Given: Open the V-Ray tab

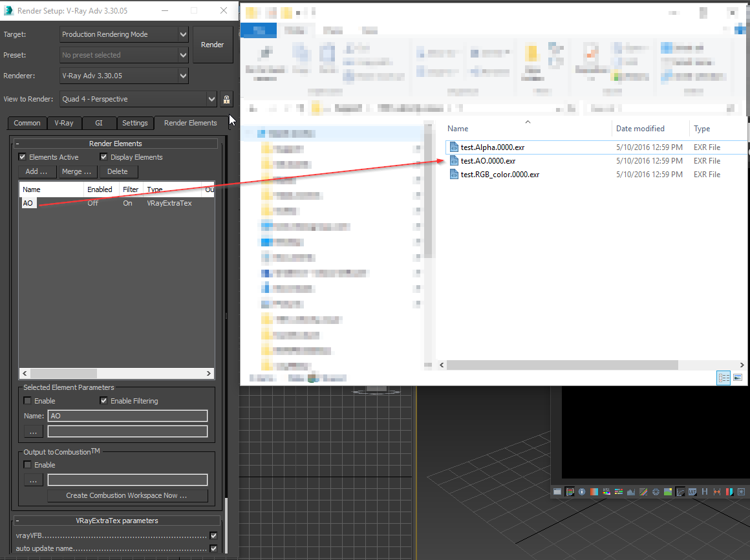Looking at the screenshot, I should click(x=64, y=123).
